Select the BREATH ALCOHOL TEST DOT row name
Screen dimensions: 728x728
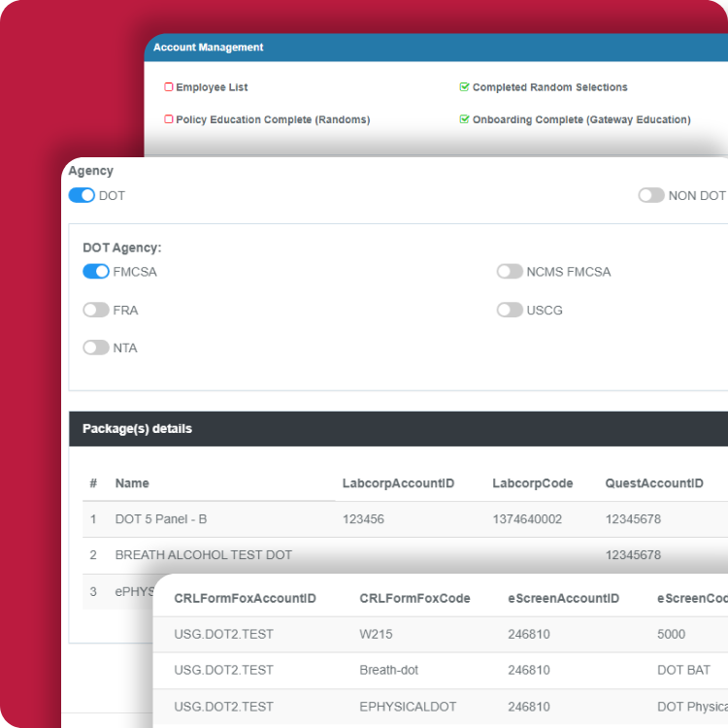point(204,555)
